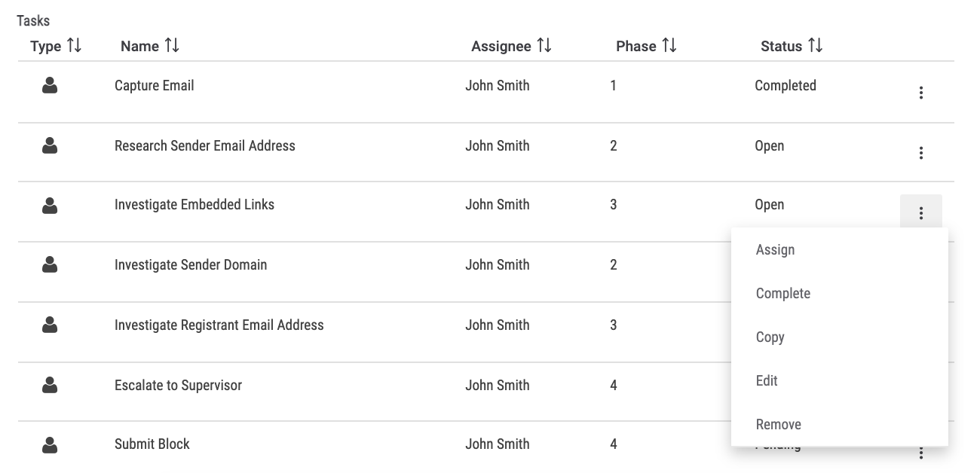This screenshot has height=473, width=980.
Task: Select Assign from the context menu
Action: pyautogui.click(x=775, y=249)
